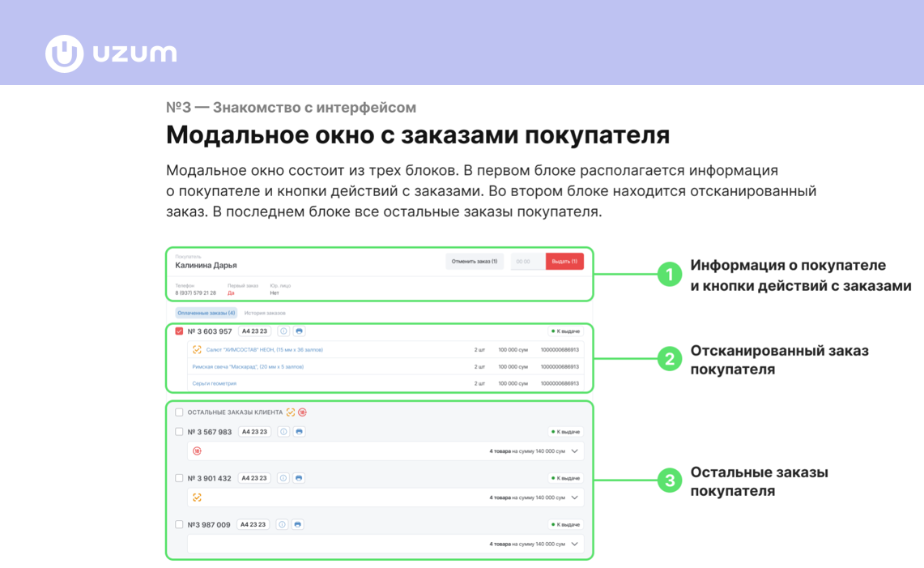Click orange scan-mark icon inside order № 3 901 432 summary
The image size is (924, 568).
198,498
